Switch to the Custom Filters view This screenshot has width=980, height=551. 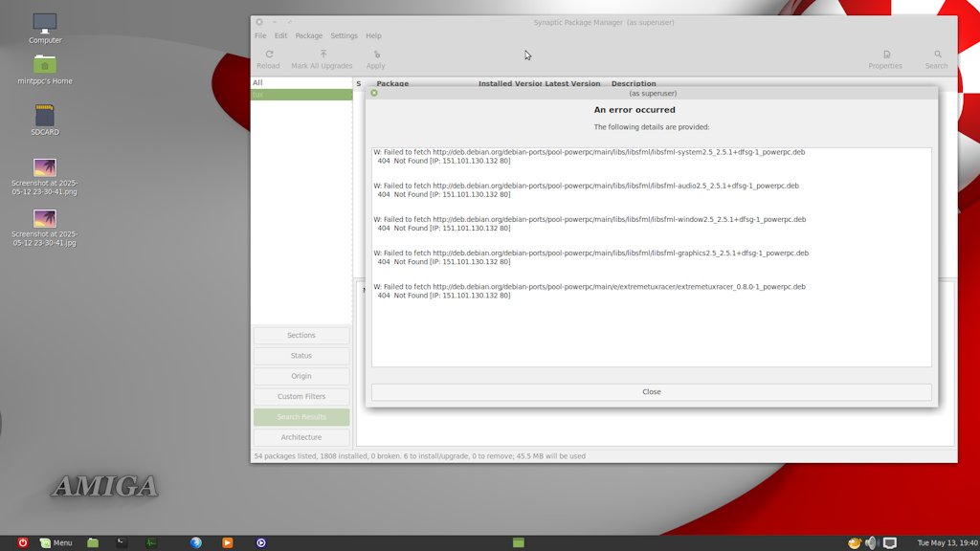tap(301, 397)
